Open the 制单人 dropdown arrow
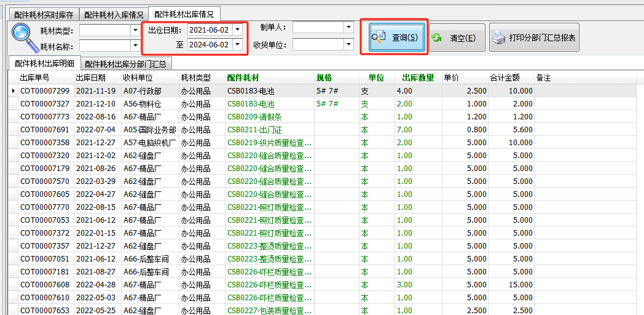 pyautogui.click(x=348, y=28)
